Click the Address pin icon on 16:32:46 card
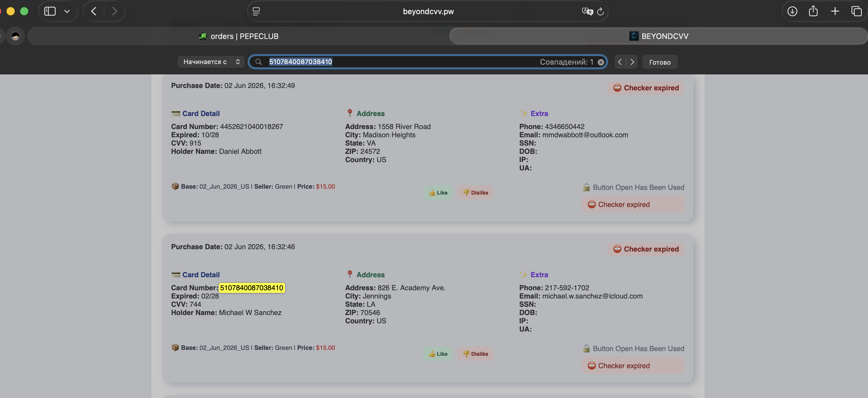868x398 pixels. (350, 274)
